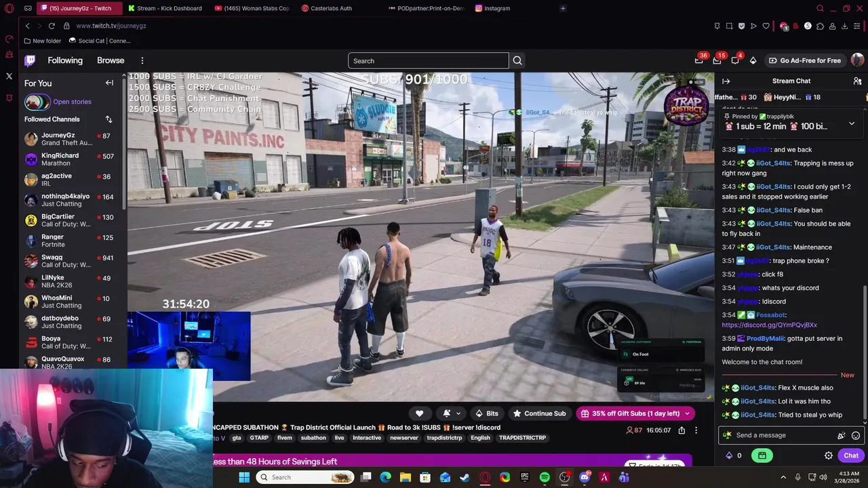Open the emote picker smiley
The image size is (868, 488).
[x=856, y=436]
